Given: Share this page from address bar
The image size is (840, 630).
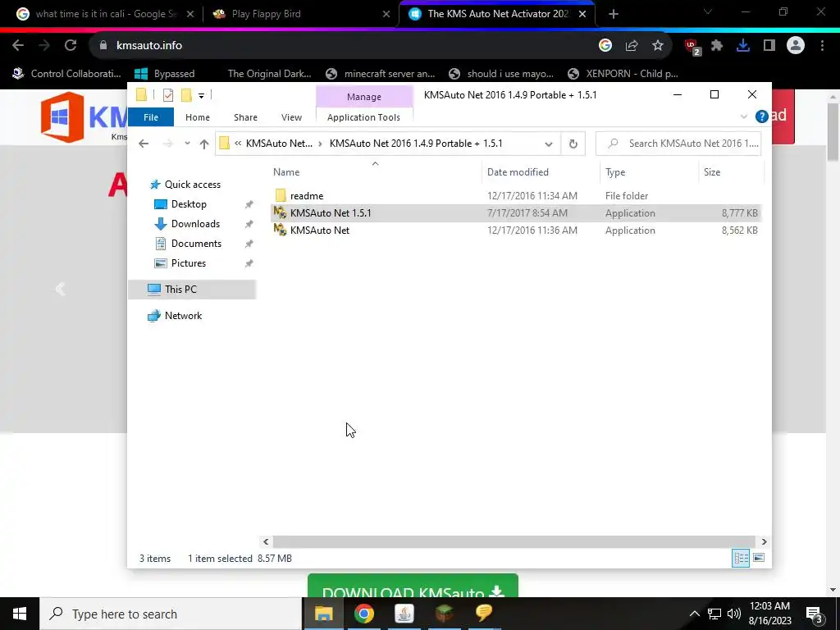Looking at the screenshot, I should (632, 46).
